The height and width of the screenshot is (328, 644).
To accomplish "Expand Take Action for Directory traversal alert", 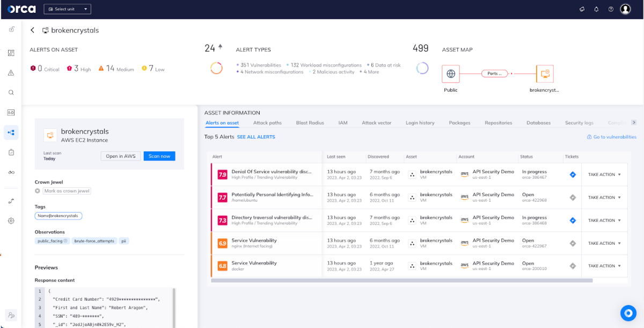I will (604, 220).
